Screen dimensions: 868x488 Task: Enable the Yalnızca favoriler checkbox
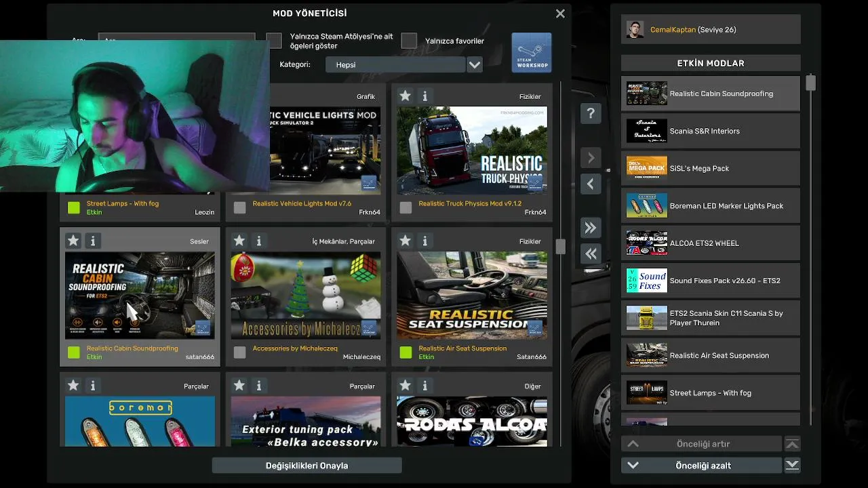(409, 41)
